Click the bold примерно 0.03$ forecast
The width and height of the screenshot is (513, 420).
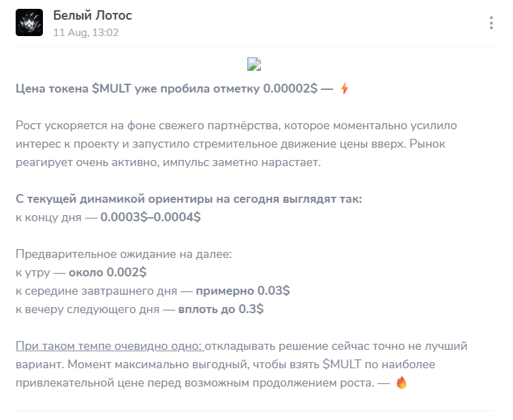pyautogui.click(x=243, y=291)
